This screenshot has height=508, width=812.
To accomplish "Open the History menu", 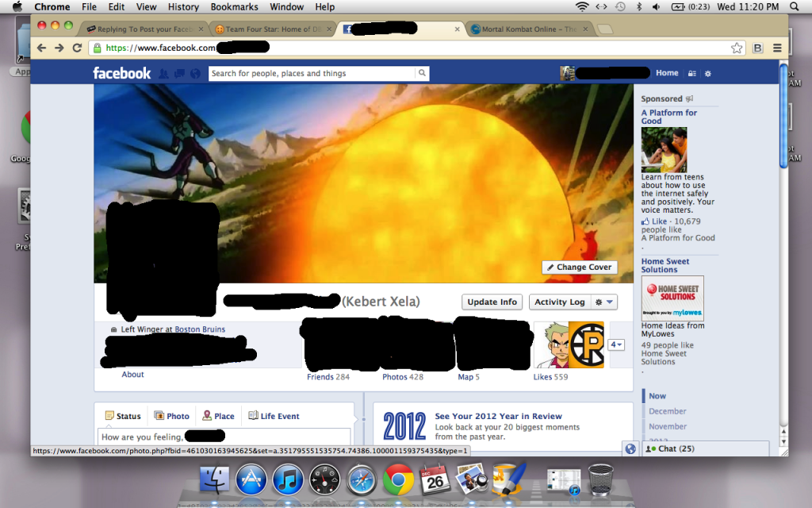I will coord(183,6).
